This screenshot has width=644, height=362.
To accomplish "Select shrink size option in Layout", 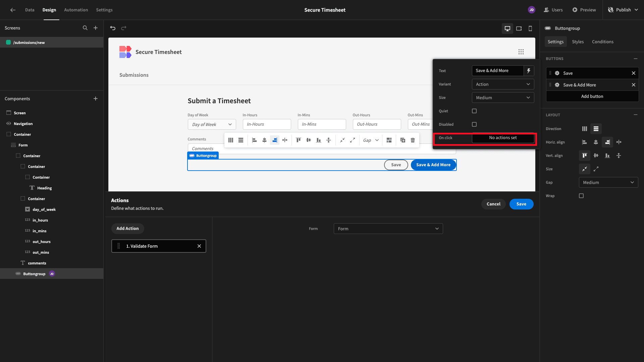I will [x=585, y=169].
